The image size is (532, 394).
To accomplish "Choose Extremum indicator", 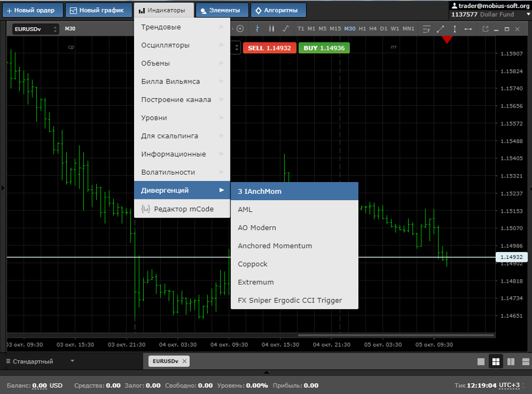I will coord(294,282).
